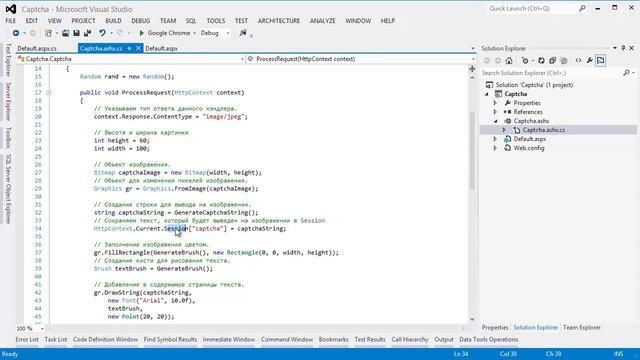The width and height of the screenshot is (640, 360).
Task: Click the editor vertical scrollbar thumb
Action: coord(472,151)
